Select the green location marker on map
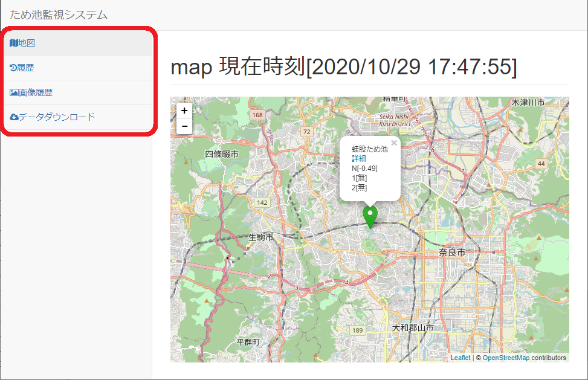Screen dimensions: 588x380 pos(369,216)
